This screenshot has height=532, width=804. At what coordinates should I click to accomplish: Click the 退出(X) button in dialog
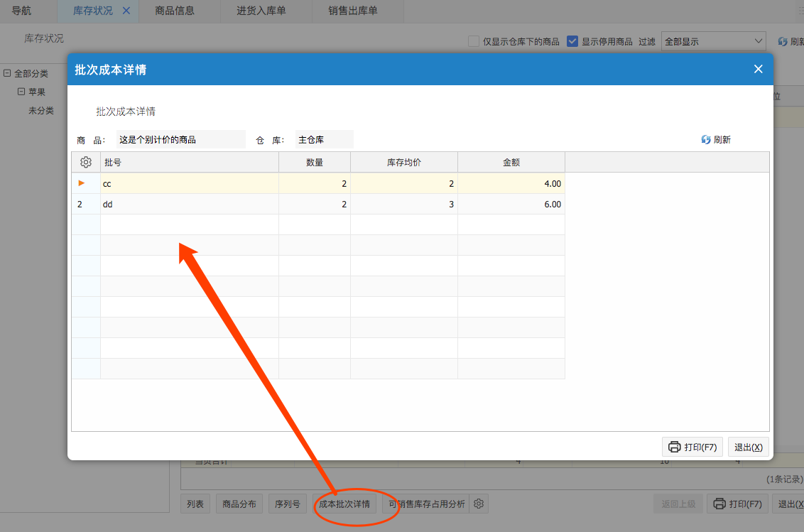click(x=748, y=447)
